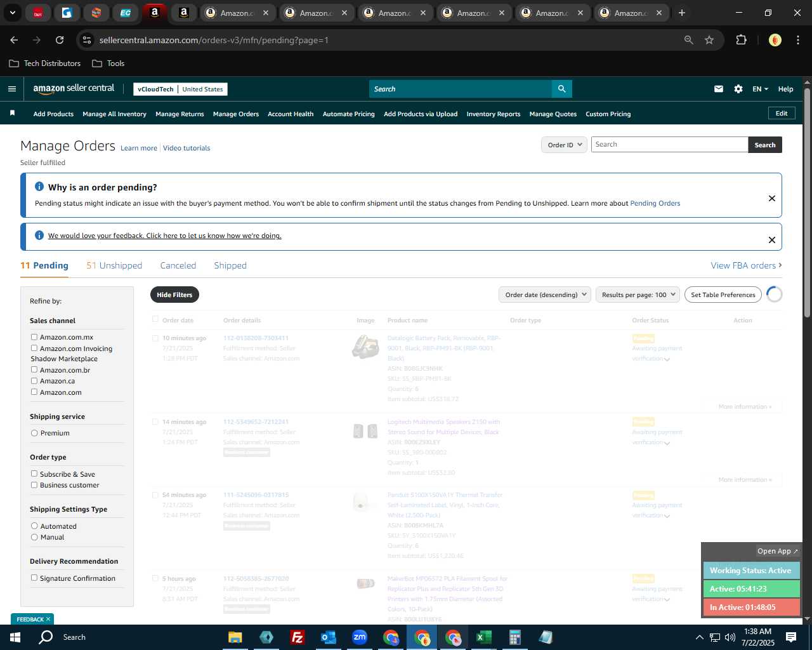Open the browser extensions puzzle icon

[741, 40]
